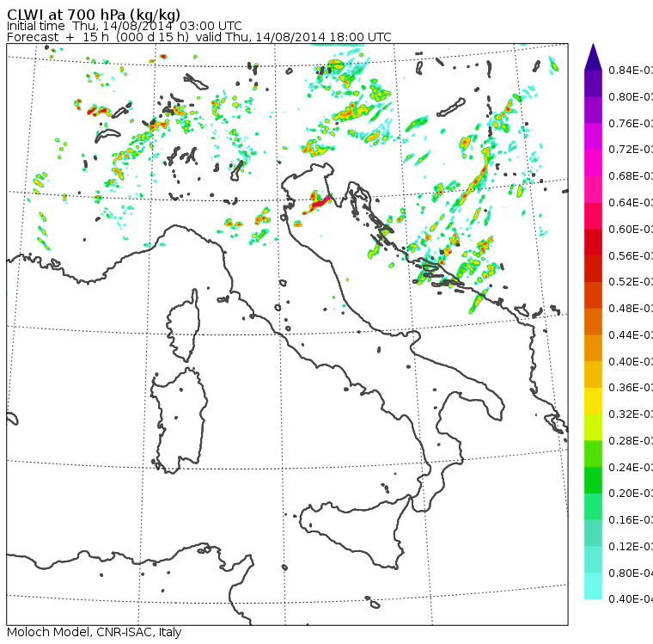653x644 pixels.
Task: Select the yellow swatch between 0.32E and 0.36E
Action: click(x=593, y=401)
